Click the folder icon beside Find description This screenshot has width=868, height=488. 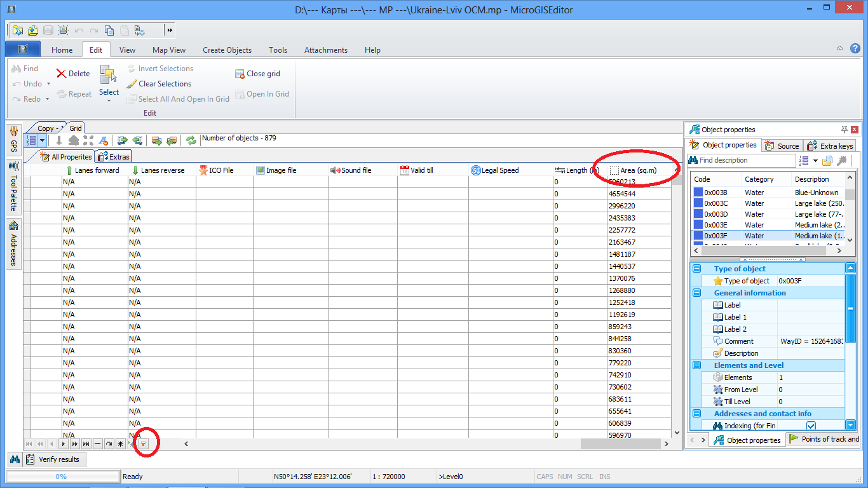[827, 161]
